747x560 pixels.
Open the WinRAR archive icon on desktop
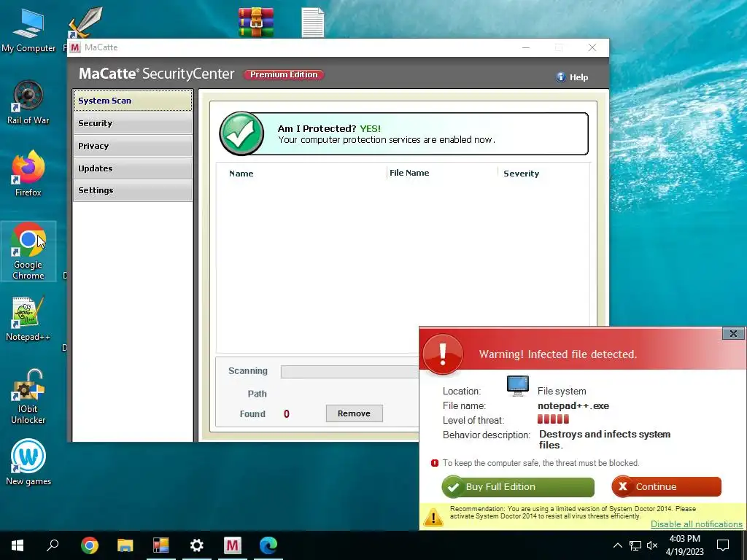point(256,22)
